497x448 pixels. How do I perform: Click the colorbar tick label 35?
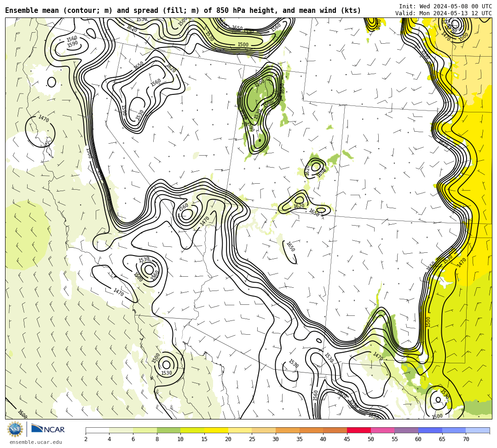[x=300, y=439]
